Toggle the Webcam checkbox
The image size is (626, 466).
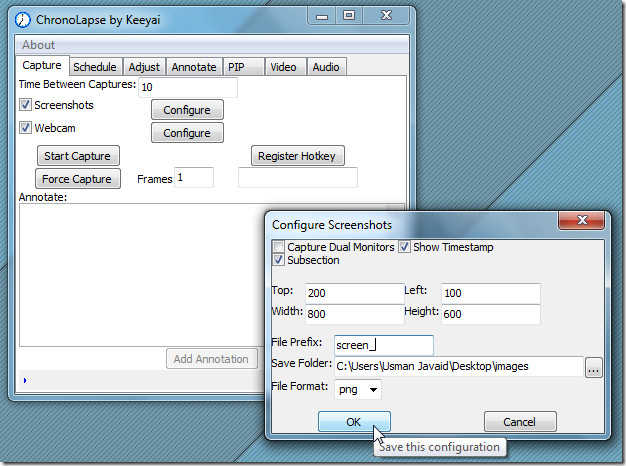click(x=25, y=128)
